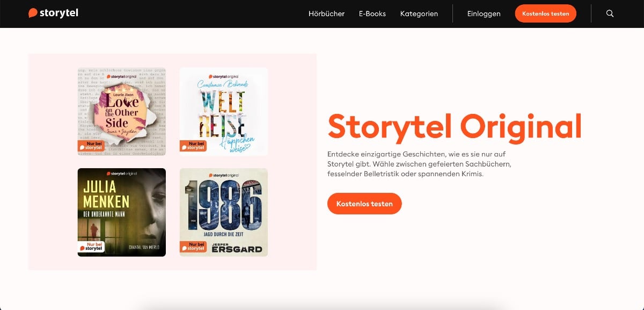Image resolution: width=644 pixels, height=310 pixels.
Task: Click the Storytel logo in header
Action: (53, 13)
